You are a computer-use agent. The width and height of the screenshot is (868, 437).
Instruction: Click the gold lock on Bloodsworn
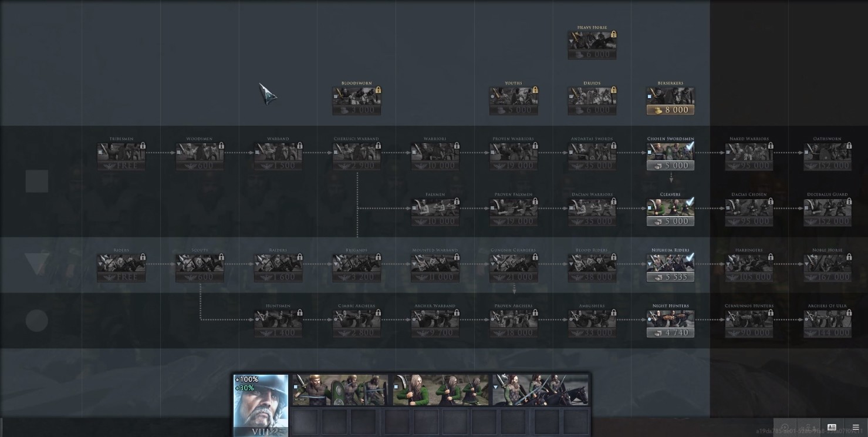click(x=378, y=90)
